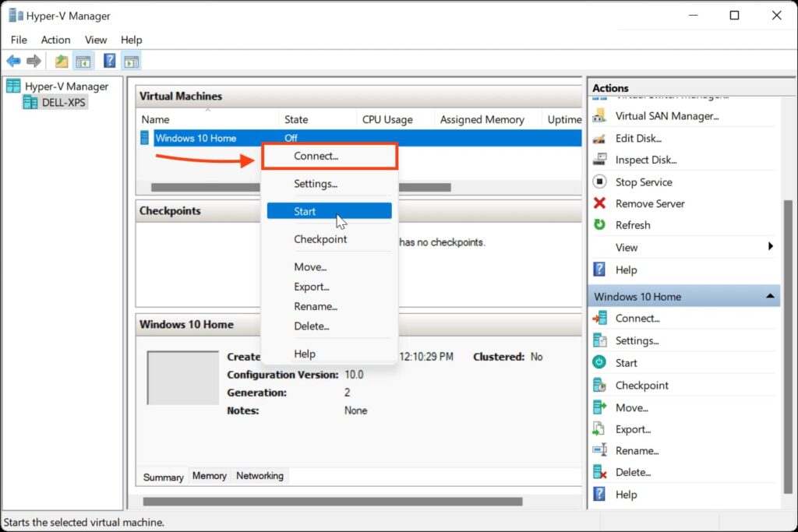This screenshot has height=532, width=798.
Task: Click the Off state cell
Action: [291, 138]
